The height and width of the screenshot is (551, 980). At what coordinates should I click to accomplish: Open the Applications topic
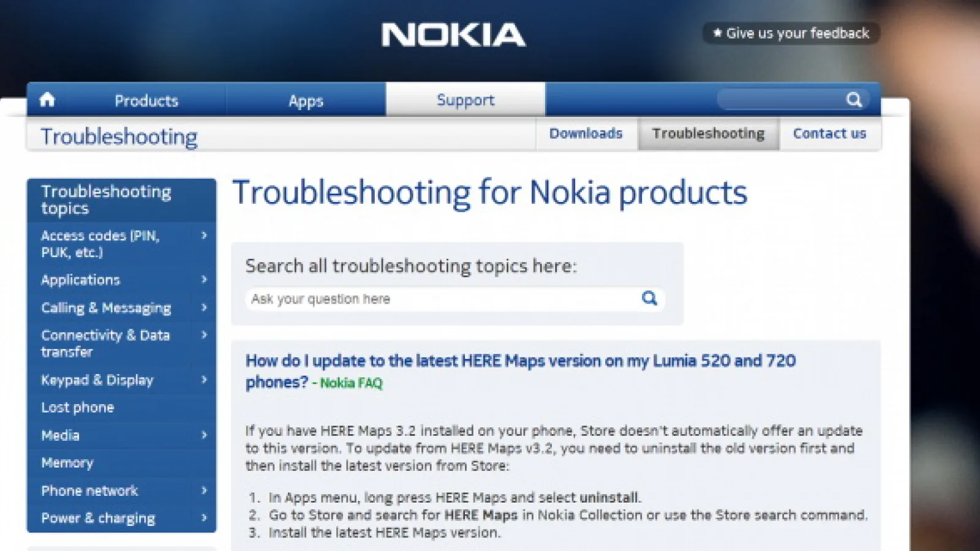pos(80,280)
